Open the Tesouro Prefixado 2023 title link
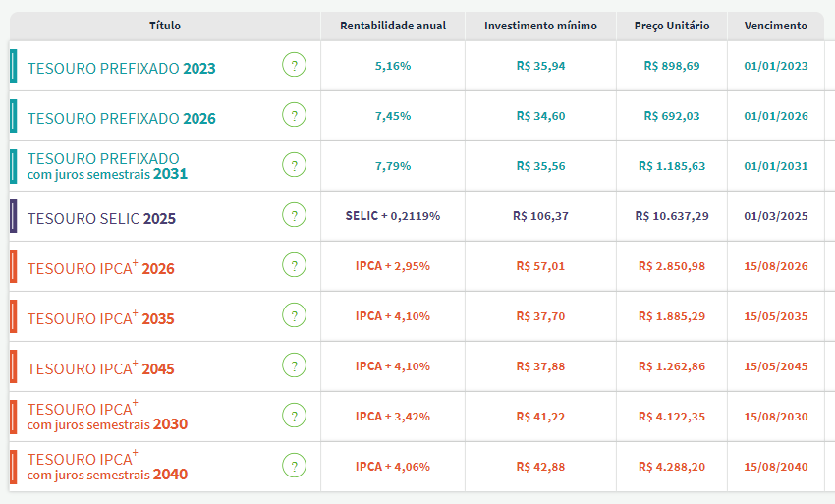This screenshot has width=835, height=504. click(121, 69)
